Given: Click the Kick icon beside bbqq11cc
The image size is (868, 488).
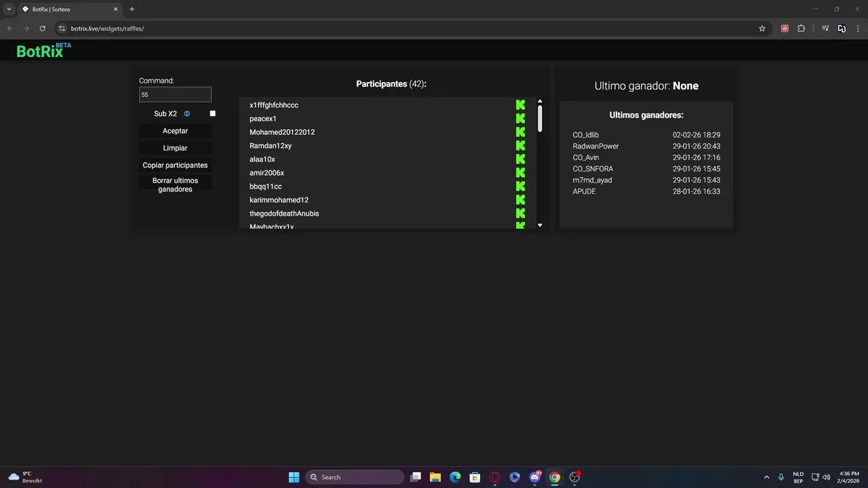Looking at the screenshot, I should (520, 186).
